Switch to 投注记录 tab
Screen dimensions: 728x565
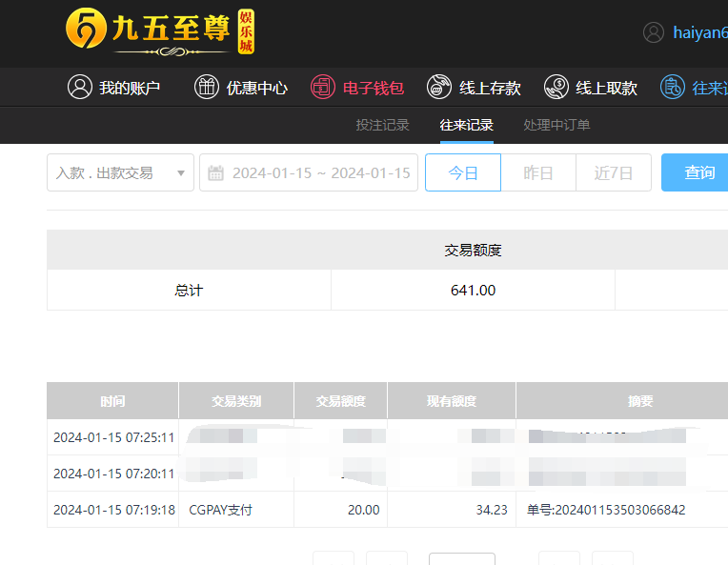click(x=382, y=125)
